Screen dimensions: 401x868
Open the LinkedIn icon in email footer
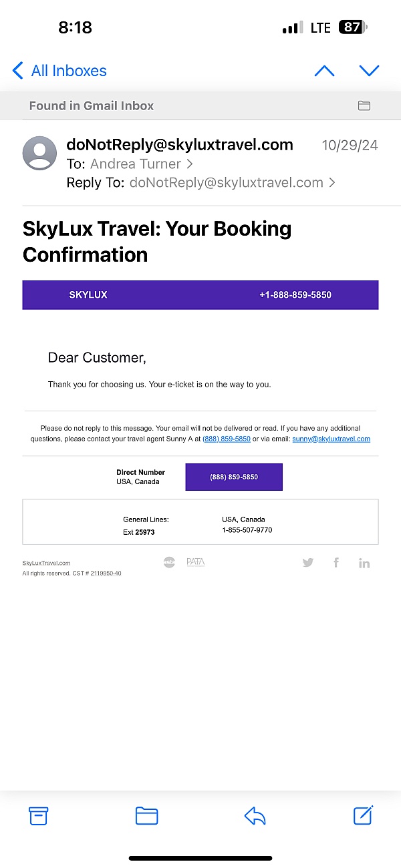(x=364, y=563)
